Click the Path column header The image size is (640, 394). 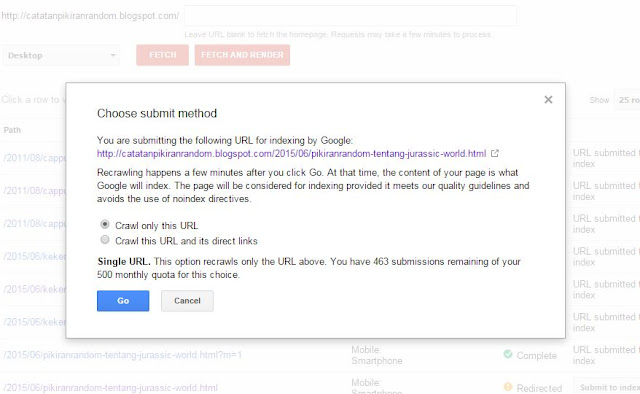click(12, 130)
